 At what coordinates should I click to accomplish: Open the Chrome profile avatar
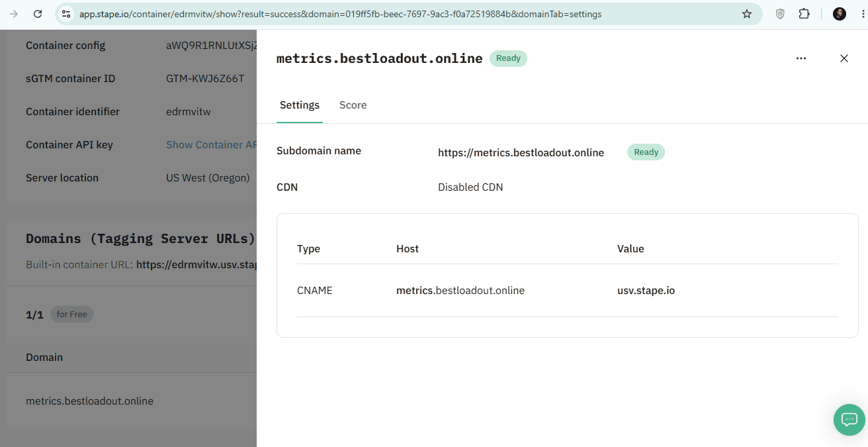click(x=840, y=14)
